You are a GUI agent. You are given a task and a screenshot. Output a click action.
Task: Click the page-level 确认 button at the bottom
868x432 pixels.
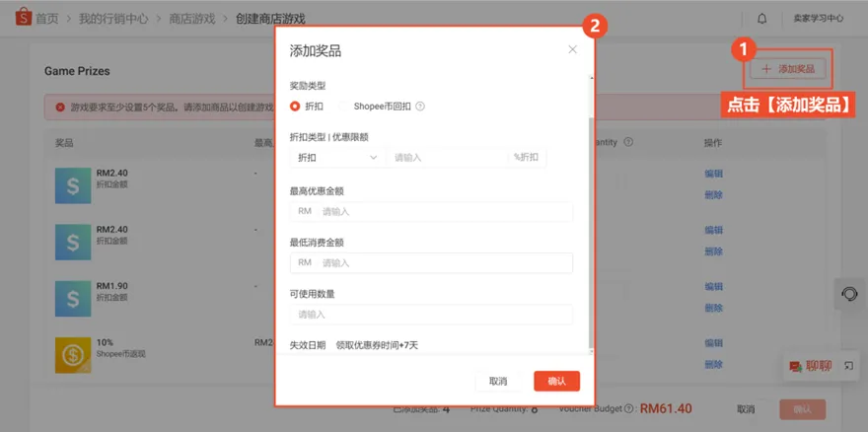click(x=803, y=409)
